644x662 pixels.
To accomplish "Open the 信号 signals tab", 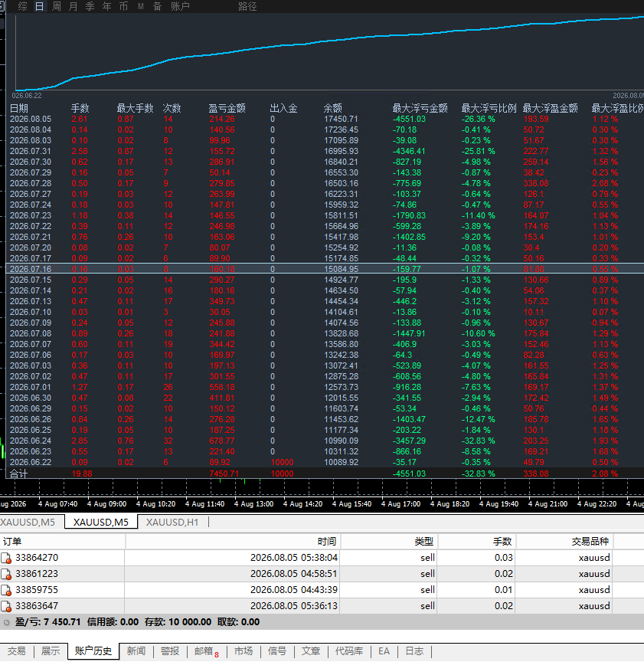I will [277, 651].
